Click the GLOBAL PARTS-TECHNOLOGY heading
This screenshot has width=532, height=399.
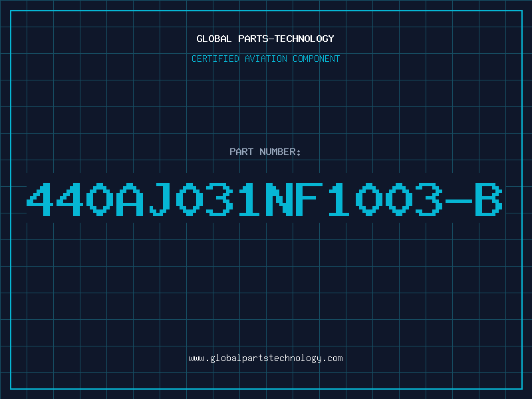pyautogui.click(x=265, y=39)
